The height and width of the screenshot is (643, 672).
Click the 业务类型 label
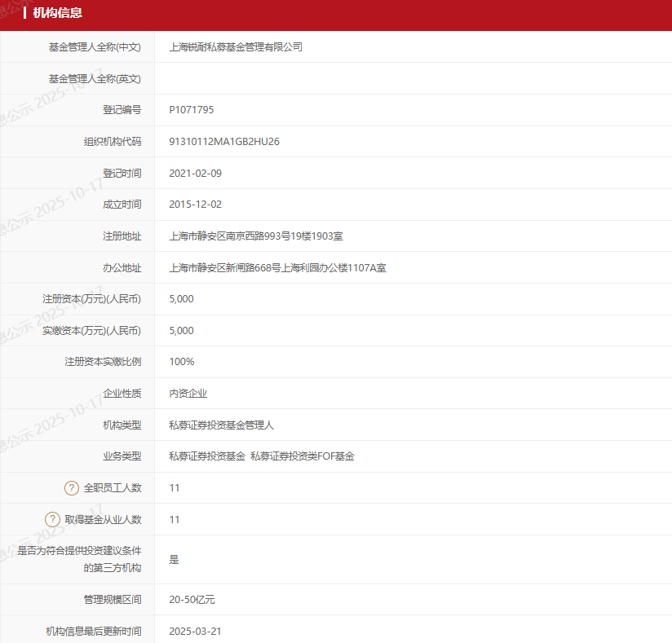tap(122, 456)
